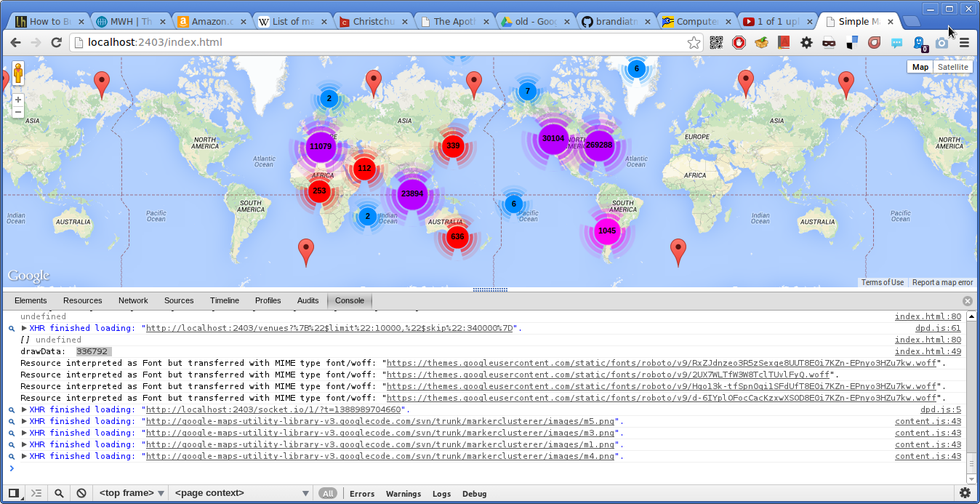Bookmark this page with the star

coord(694,43)
